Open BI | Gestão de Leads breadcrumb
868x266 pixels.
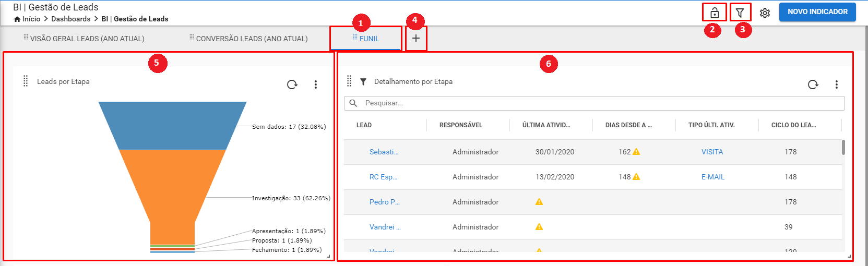(x=135, y=19)
